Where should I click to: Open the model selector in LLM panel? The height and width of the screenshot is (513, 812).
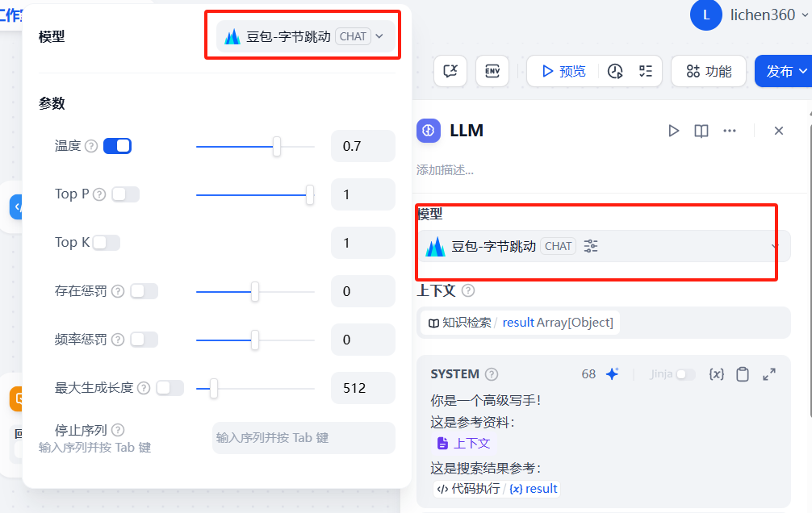pos(604,246)
